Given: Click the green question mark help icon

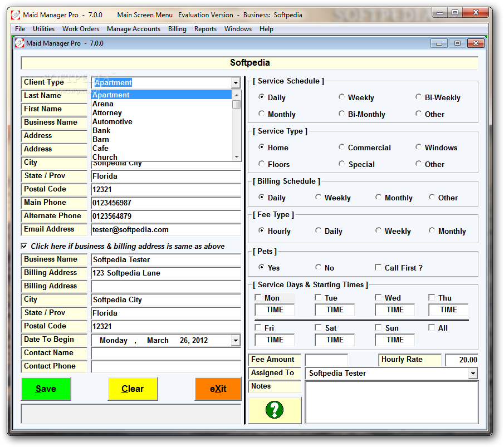Looking at the screenshot, I should coord(275,410).
